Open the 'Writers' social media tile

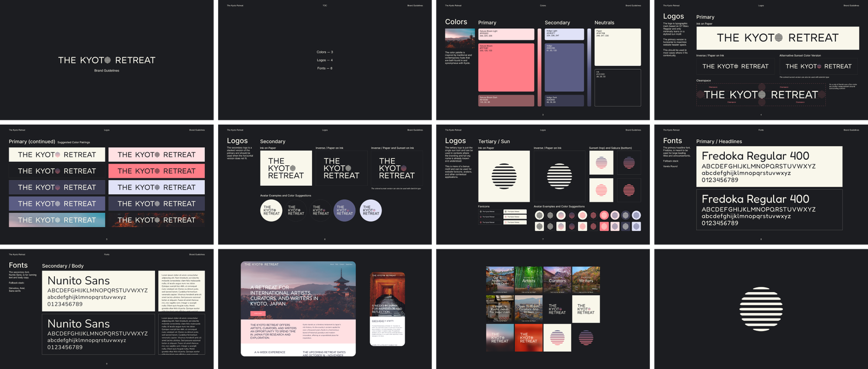[x=586, y=280]
